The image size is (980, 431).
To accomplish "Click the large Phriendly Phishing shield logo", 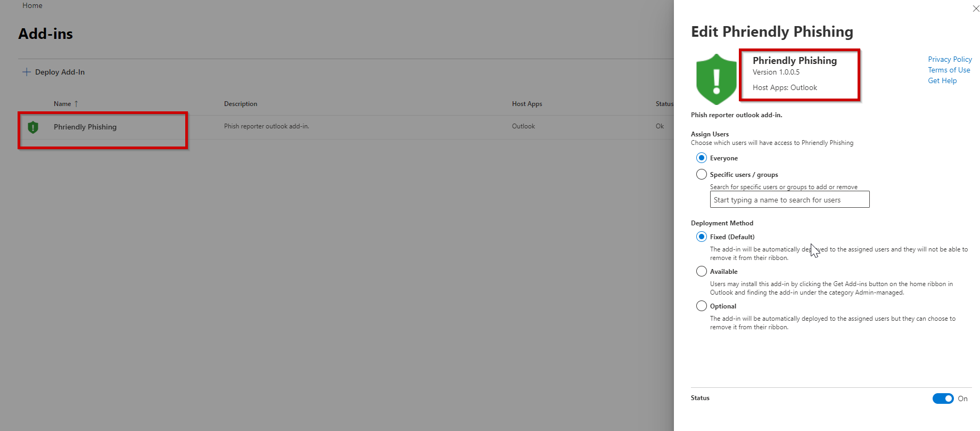I will [717, 79].
